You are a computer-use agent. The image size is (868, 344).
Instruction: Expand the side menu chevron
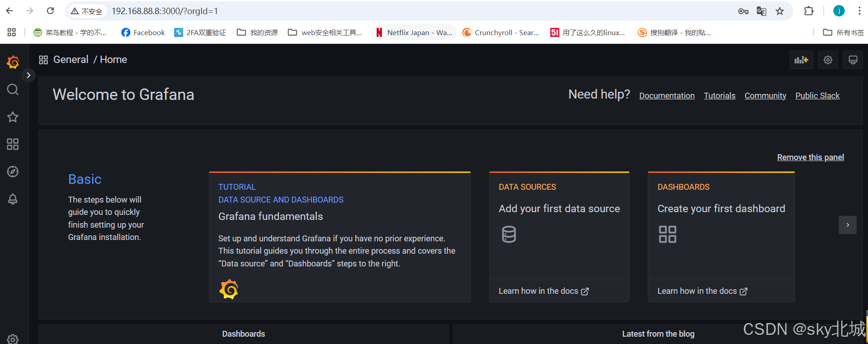click(28, 75)
